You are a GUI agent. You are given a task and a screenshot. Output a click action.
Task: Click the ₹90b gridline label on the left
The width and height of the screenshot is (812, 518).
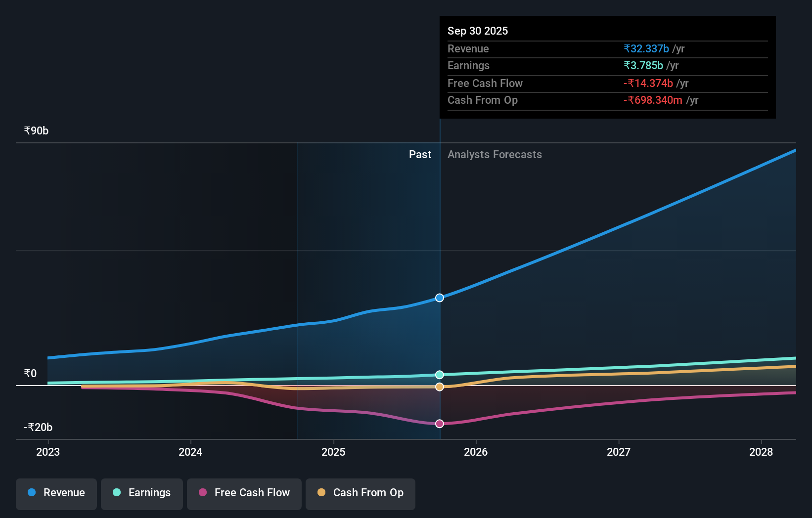[36, 130]
